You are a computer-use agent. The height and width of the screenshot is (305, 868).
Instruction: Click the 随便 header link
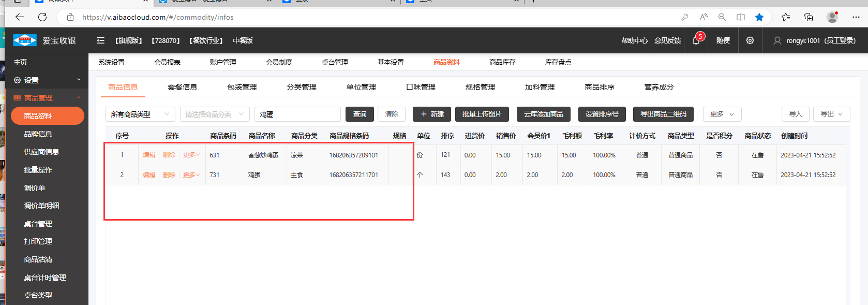click(723, 40)
